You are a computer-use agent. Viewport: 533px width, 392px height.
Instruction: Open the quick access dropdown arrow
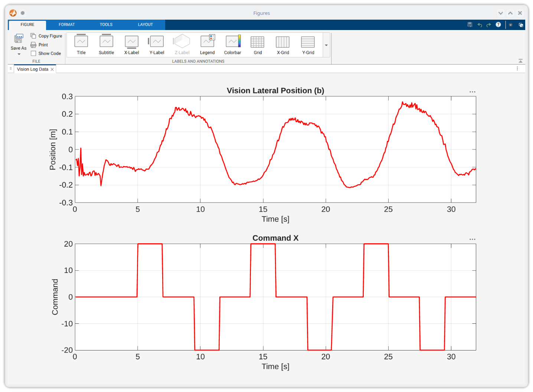click(511, 25)
